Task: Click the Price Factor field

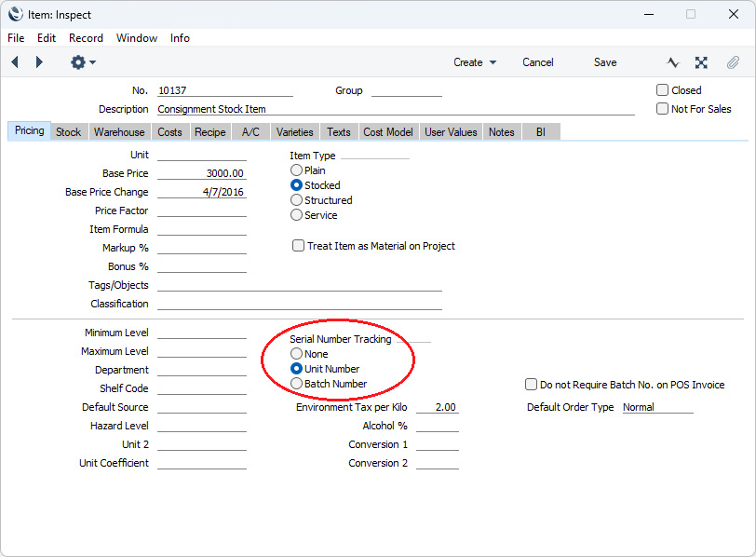Action: (x=202, y=211)
